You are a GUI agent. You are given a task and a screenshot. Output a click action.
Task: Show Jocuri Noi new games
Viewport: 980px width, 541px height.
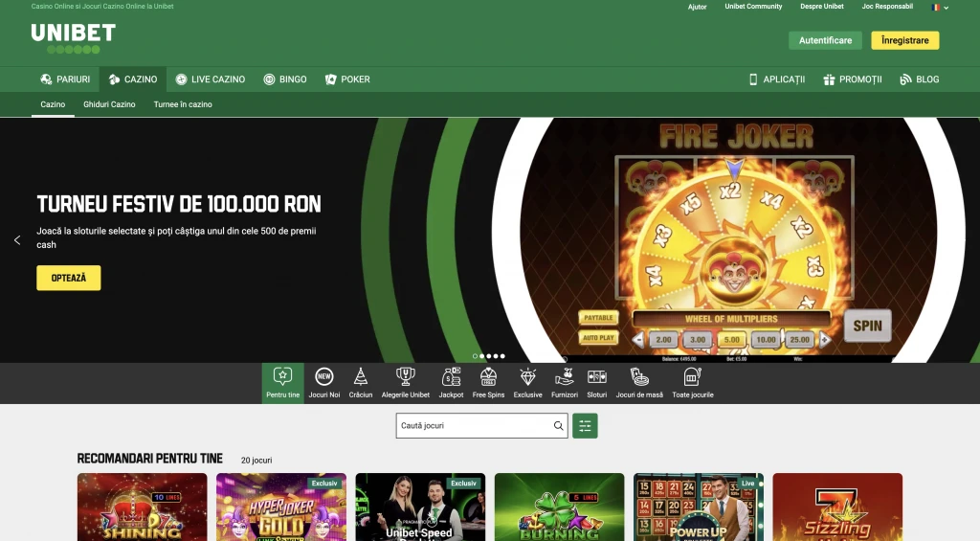[x=323, y=382]
